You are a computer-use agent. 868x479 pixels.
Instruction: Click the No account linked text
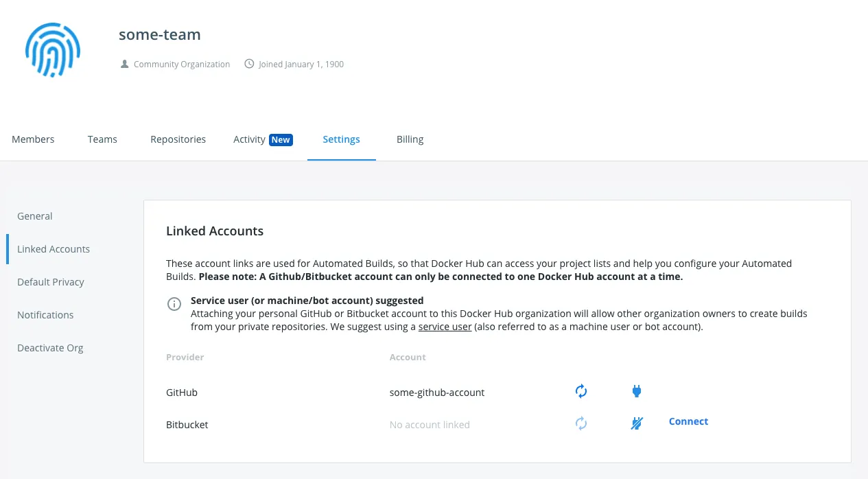click(x=430, y=425)
